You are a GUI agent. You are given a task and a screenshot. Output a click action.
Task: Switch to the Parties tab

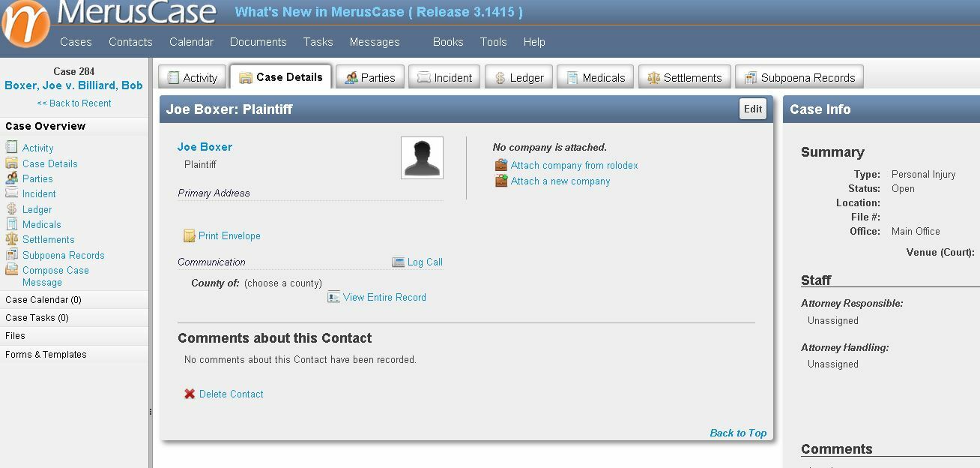click(369, 76)
